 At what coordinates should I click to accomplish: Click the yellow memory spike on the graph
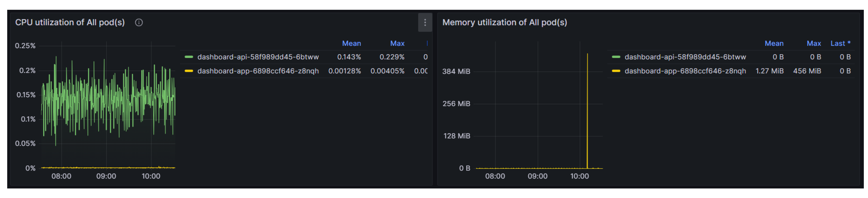587,101
